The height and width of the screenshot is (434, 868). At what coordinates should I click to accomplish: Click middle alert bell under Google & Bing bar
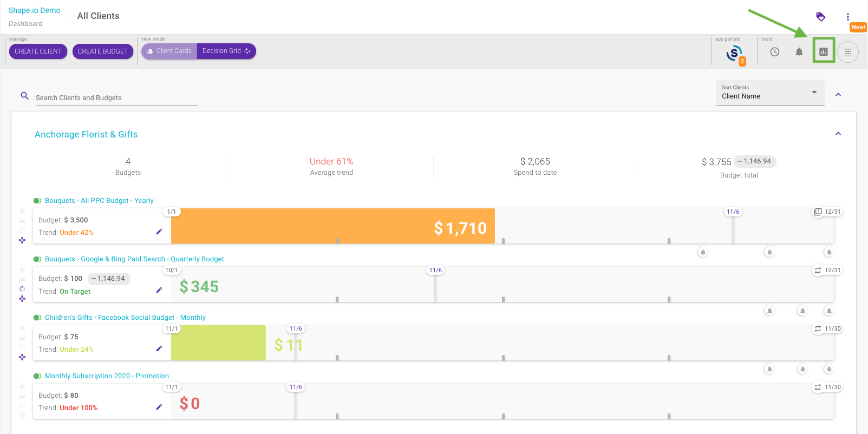point(802,311)
